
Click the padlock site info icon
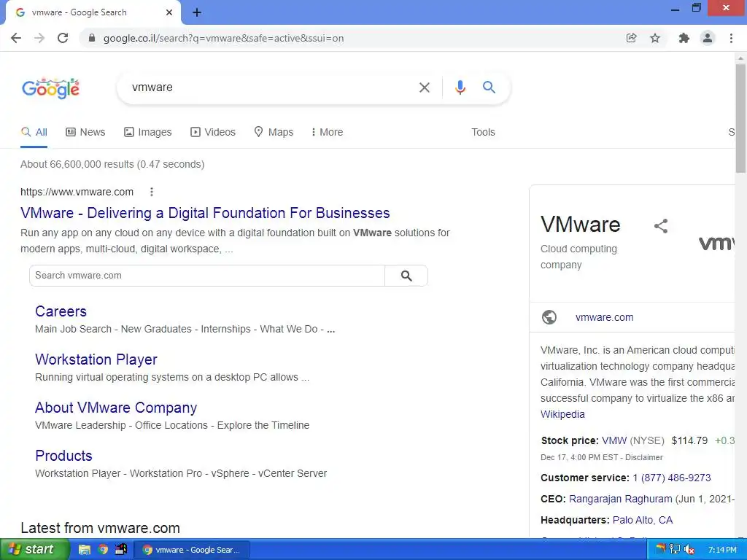[92, 38]
